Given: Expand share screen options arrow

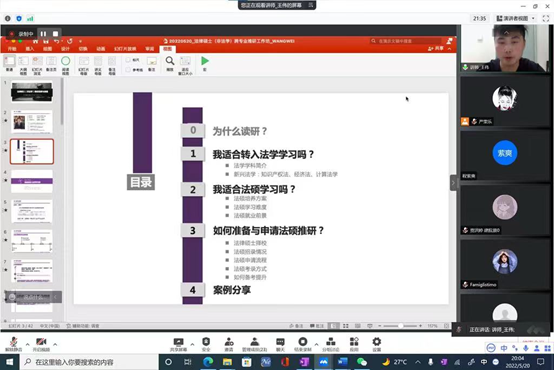Looking at the screenshot, I should pyautogui.click(x=192, y=344).
